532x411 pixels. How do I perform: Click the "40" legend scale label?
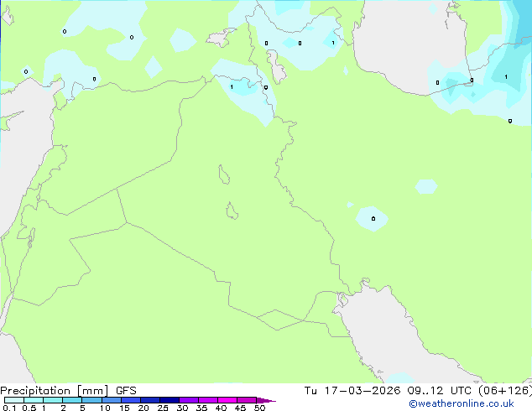click(x=221, y=408)
